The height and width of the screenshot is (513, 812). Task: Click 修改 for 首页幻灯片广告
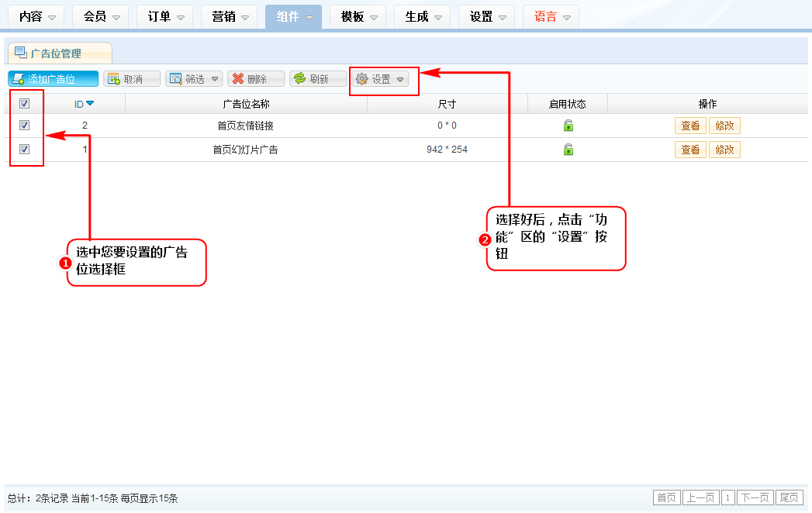coord(724,150)
